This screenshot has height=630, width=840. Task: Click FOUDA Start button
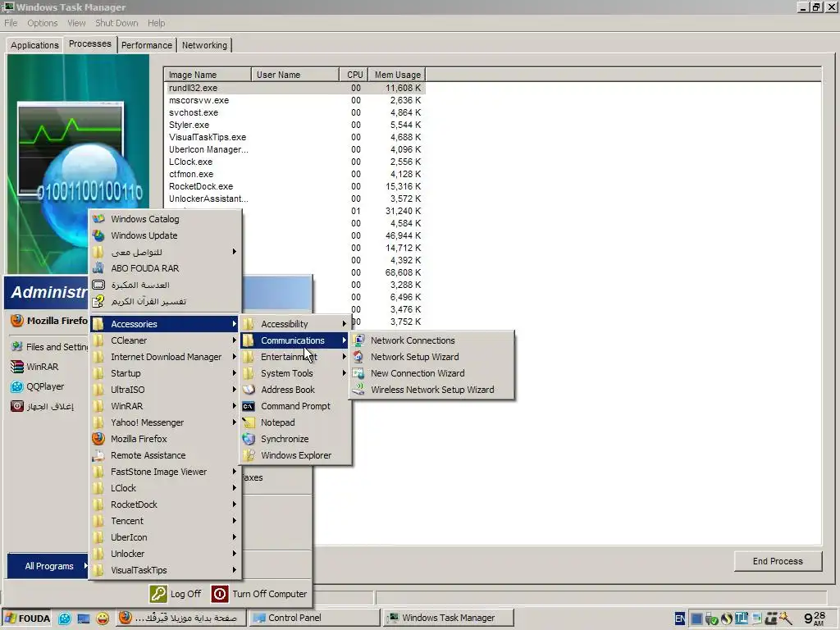[x=27, y=619]
